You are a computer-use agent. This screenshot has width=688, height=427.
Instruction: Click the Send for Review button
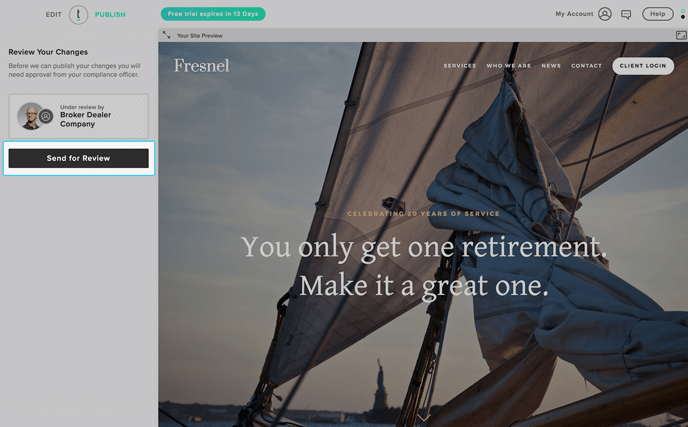coord(79,158)
